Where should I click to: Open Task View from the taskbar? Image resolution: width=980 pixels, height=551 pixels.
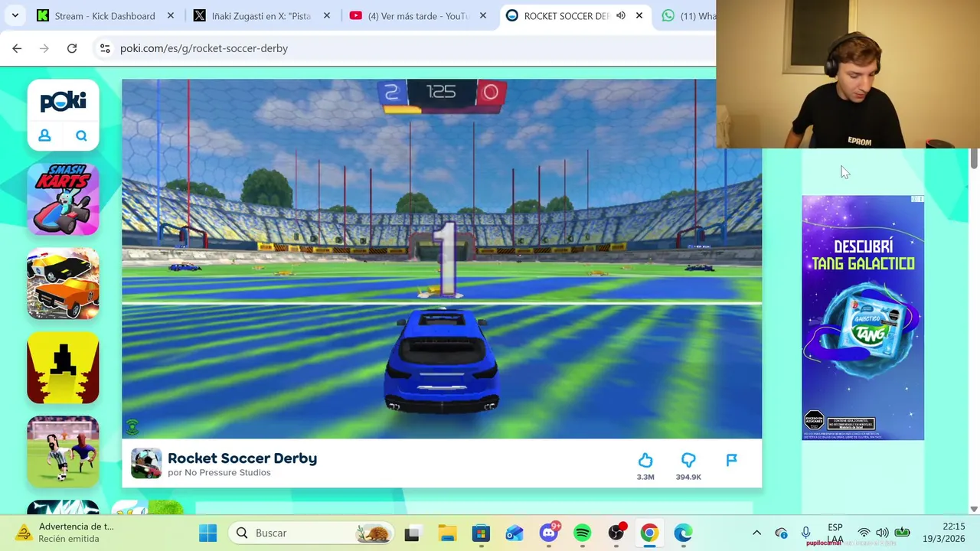coord(412,533)
